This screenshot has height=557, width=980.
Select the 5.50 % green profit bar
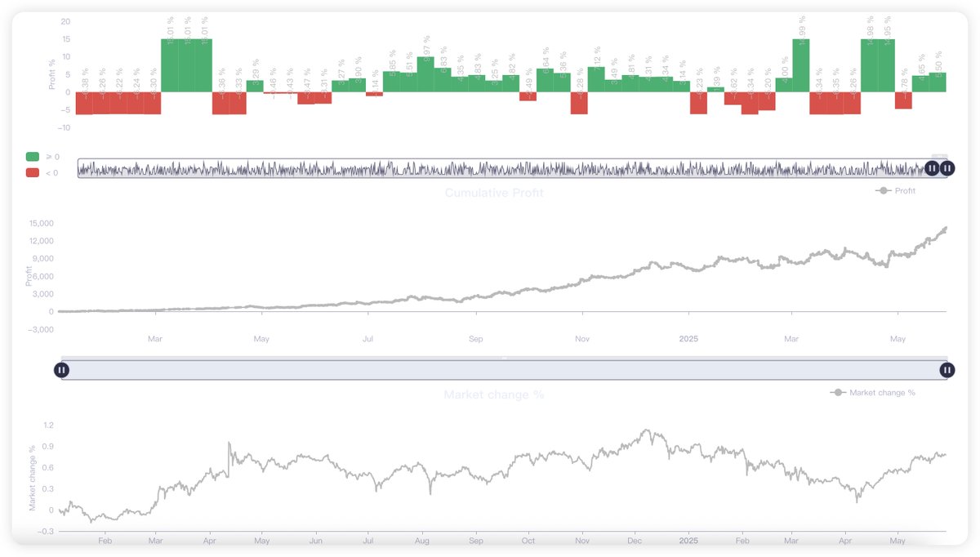coord(938,82)
